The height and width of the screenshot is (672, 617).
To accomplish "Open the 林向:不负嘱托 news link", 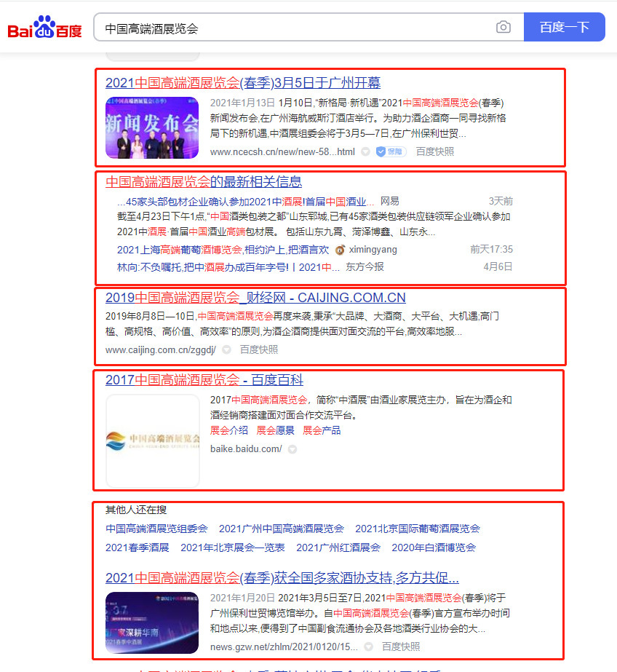I will [x=228, y=267].
